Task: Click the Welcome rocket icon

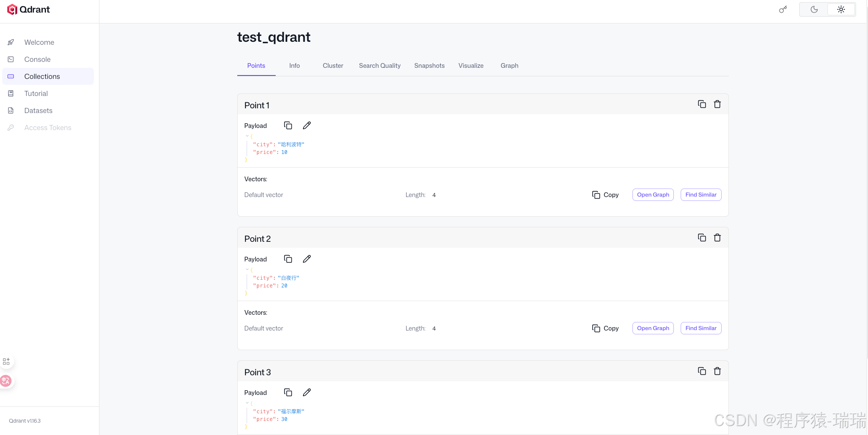Action: (x=11, y=42)
